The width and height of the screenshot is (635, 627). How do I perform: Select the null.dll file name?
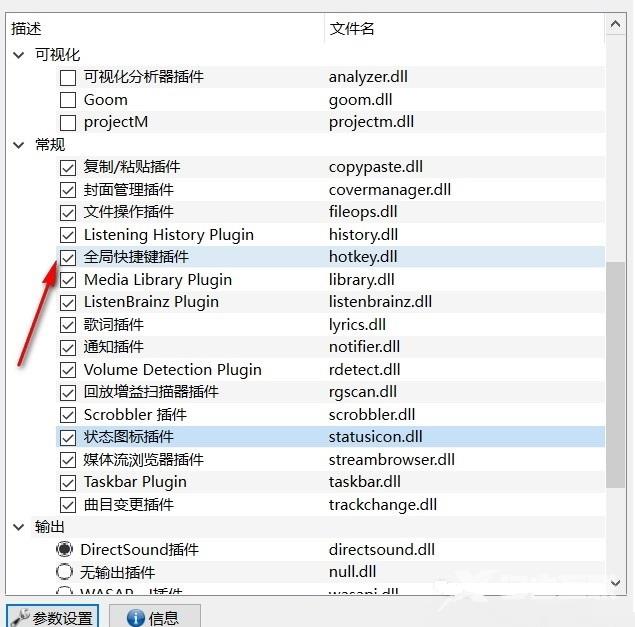click(352, 572)
